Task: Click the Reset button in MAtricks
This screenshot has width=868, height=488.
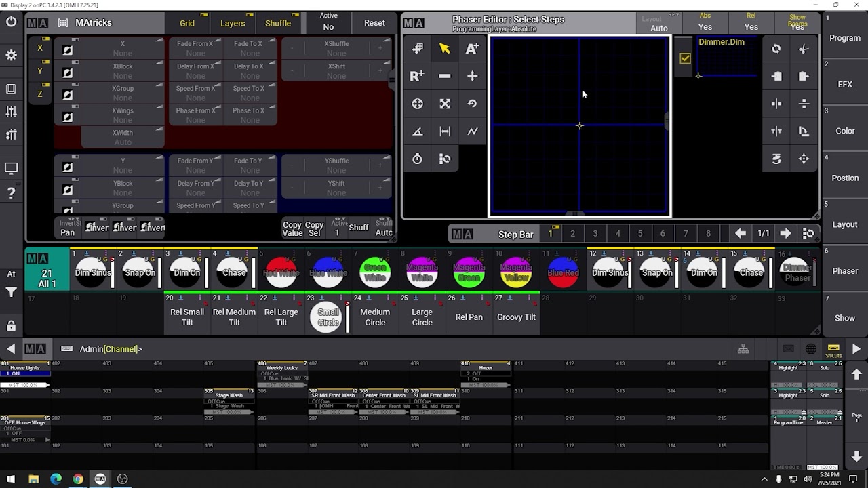Action: [x=374, y=22]
